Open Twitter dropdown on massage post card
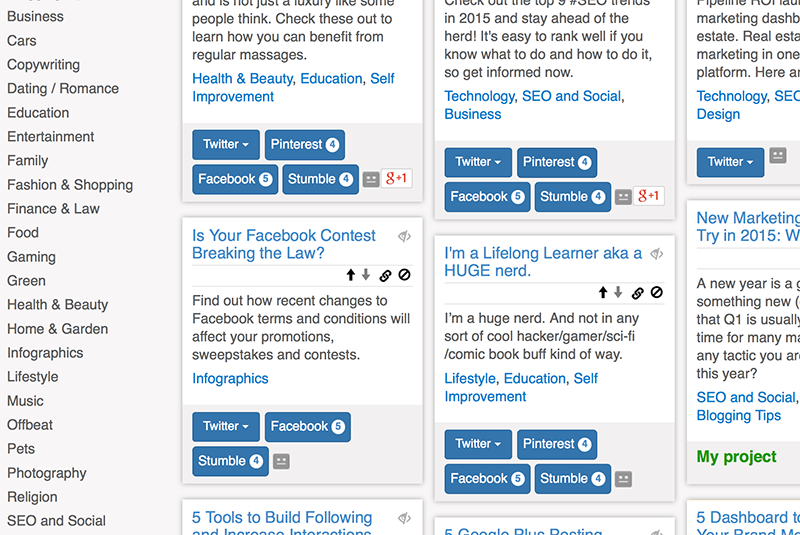This screenshot has height=535, width=800. coord(226,144)
